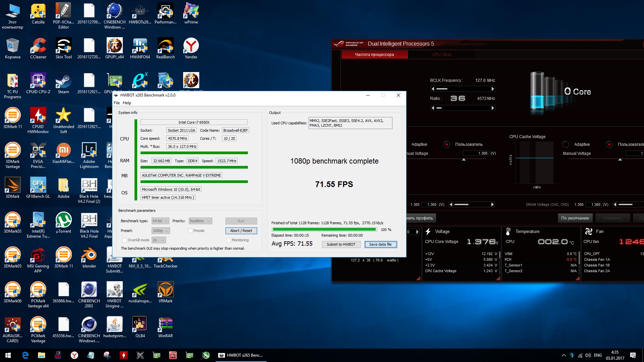Enable the Pmode checkbox
This screenshot has height=362, width=644.
(x=190, y=231)
